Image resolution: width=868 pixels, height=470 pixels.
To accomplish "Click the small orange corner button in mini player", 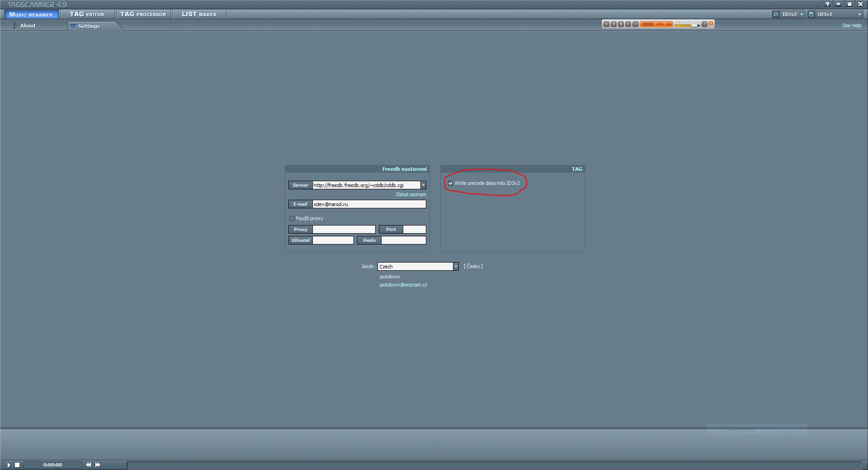I will (x=711, y=23).
